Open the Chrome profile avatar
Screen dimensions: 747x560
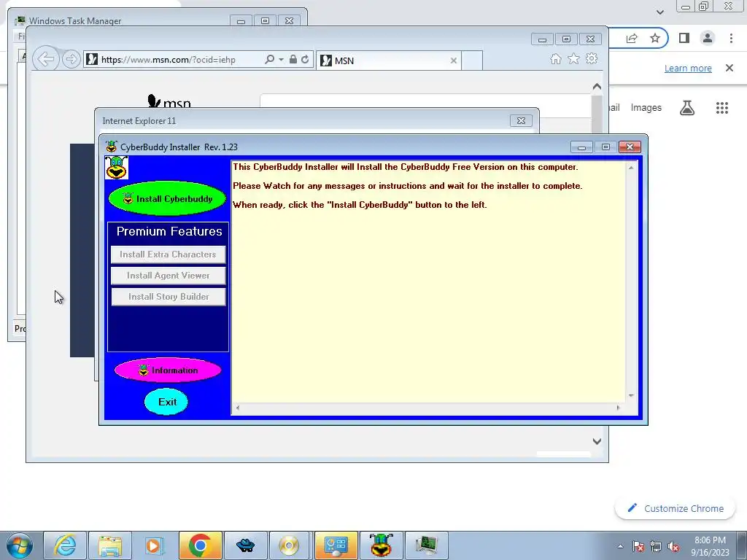coord(708,38)
